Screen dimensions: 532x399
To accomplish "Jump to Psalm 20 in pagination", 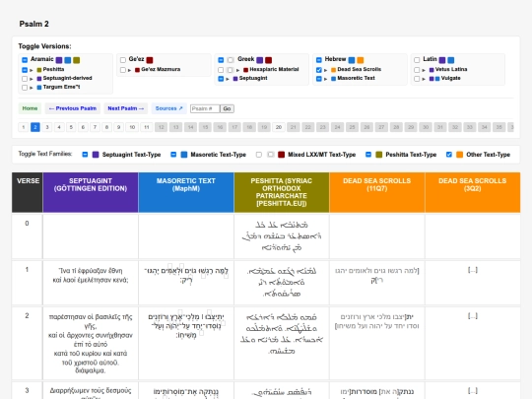I will (x=279, y=127).
